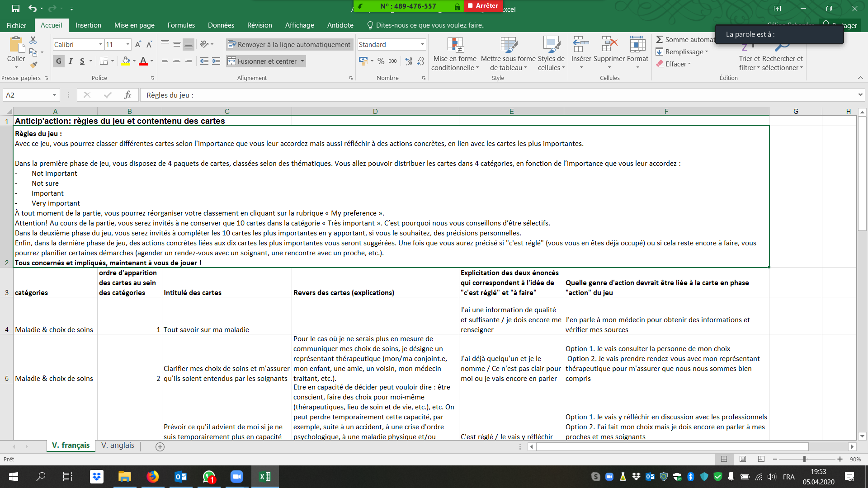Increase font size with the large A icon
The width and height of the screenshot is (868, 488).
pyautogui.click(x=138, y=44)
